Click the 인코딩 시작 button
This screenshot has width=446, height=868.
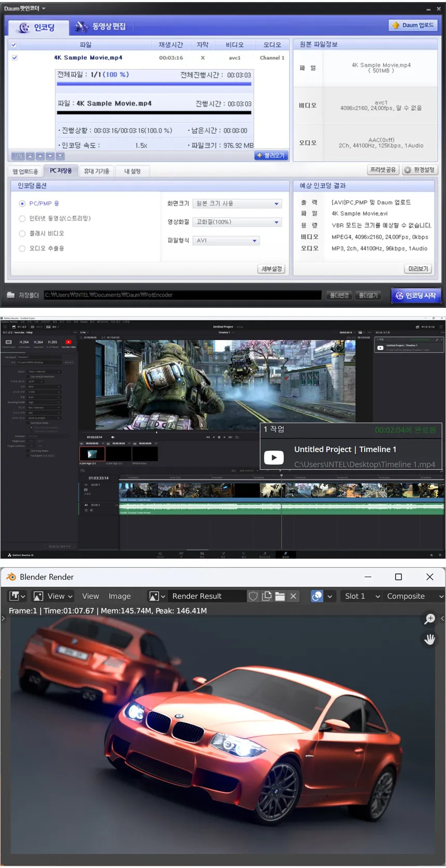[416, 295]
